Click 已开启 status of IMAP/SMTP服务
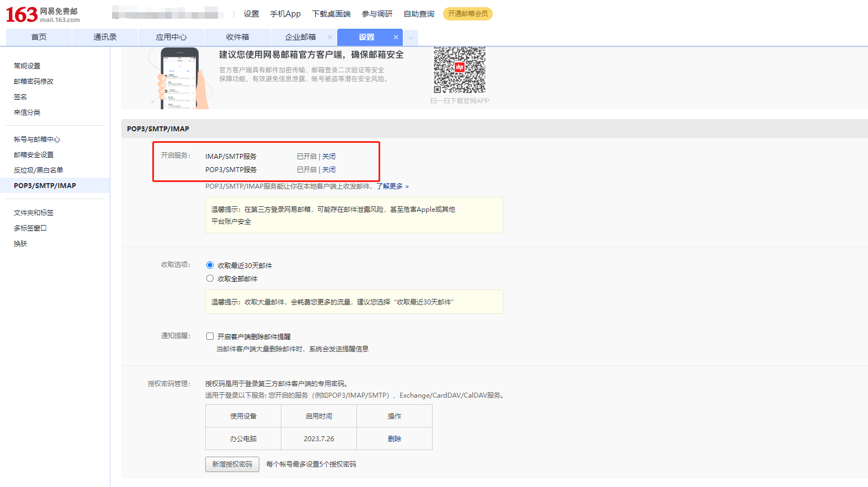The width and height of the screenshot is (868, 487). 307,156
